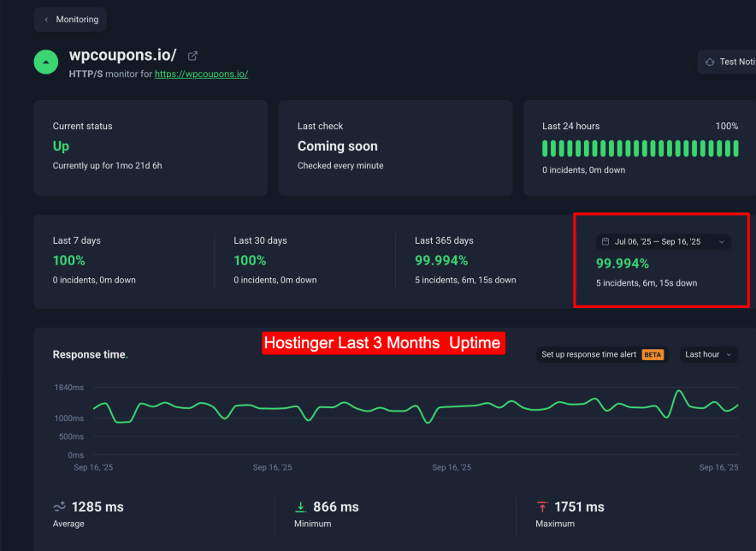Click the calendar icon in date range
Viewport: 756px width, 551px height.
pyautogui.click(x=605, y=242)
